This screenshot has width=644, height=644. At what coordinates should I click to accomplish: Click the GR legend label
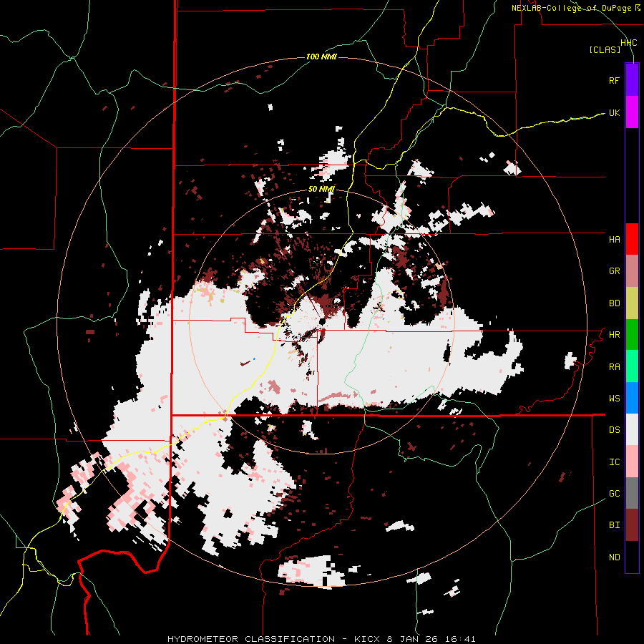coord(614,271)
